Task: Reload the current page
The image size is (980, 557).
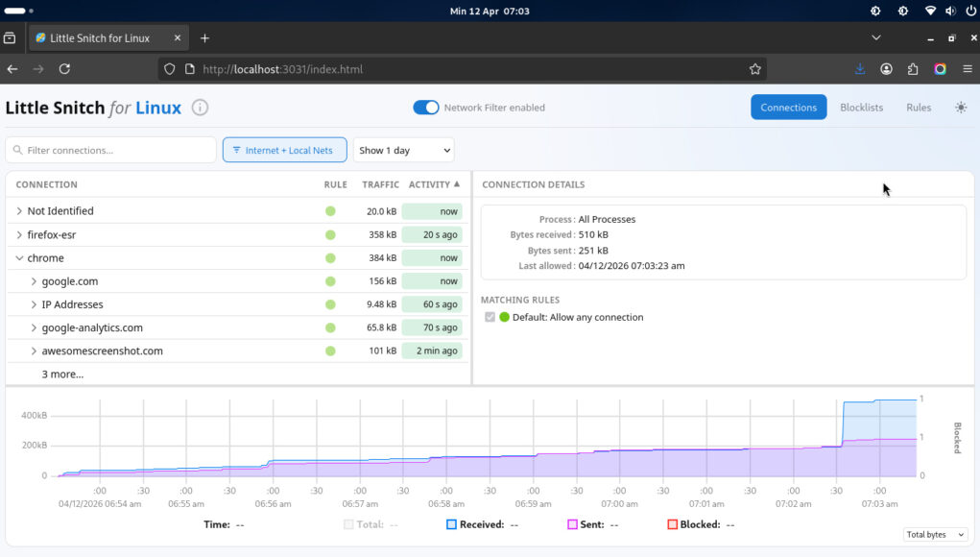Action: (64, 69)
